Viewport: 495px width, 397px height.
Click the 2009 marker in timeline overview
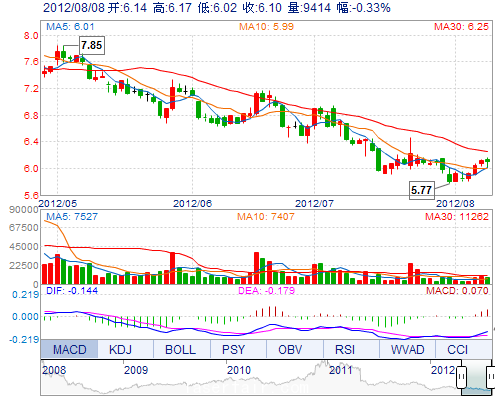[136, 370]
